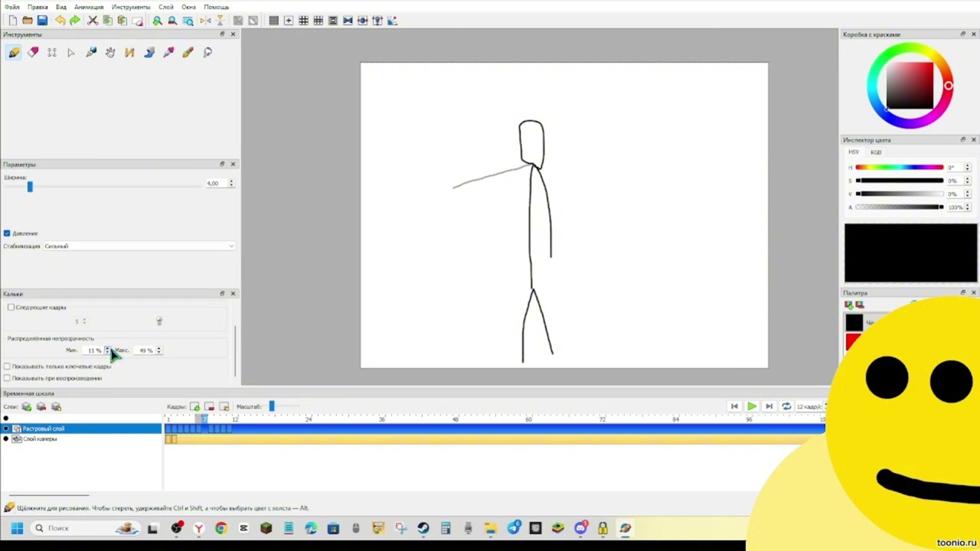Toggle visibility dot of Слой камеры
Viewport: 980px width, 551px height.
(6, 439)
